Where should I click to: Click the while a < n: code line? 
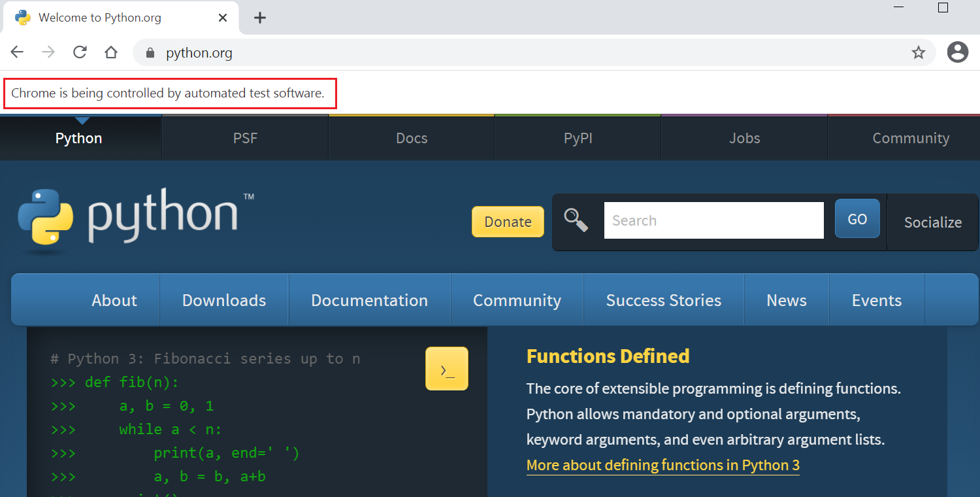[x=136, y=429]
